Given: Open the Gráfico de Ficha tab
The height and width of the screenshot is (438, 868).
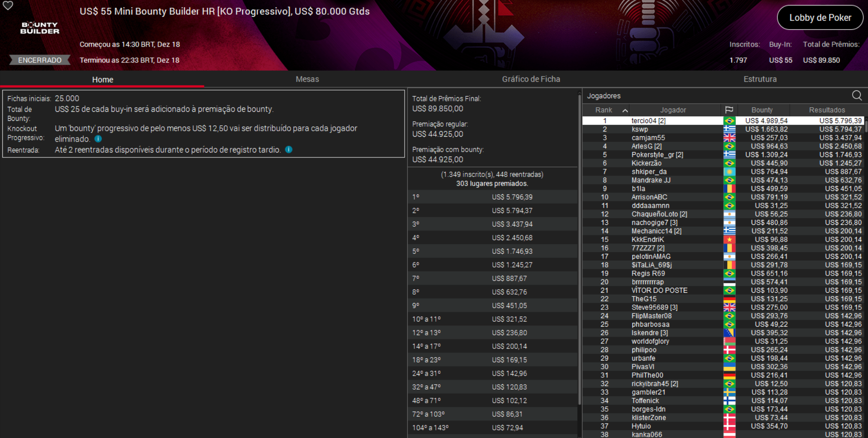Looking at the screenshot, I should (530, 79).
